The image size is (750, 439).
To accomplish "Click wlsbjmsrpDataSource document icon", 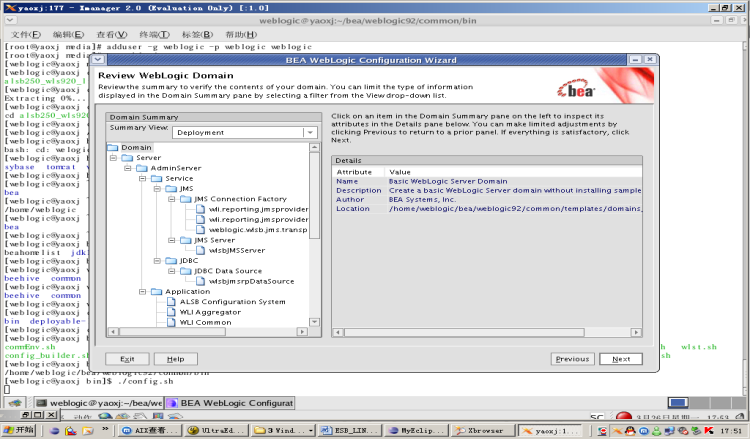I will pyautogui.click(x=201, y=281).
